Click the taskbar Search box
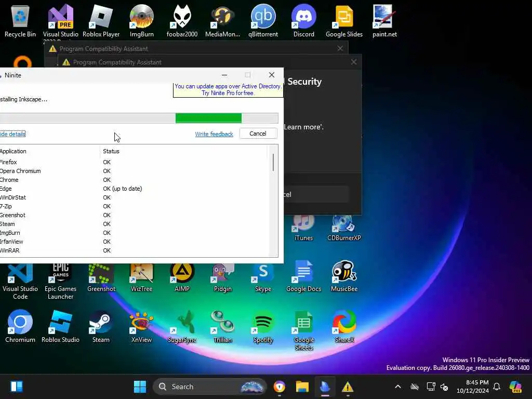This screenshot has width=532, height=399. (x=210, y=387)
